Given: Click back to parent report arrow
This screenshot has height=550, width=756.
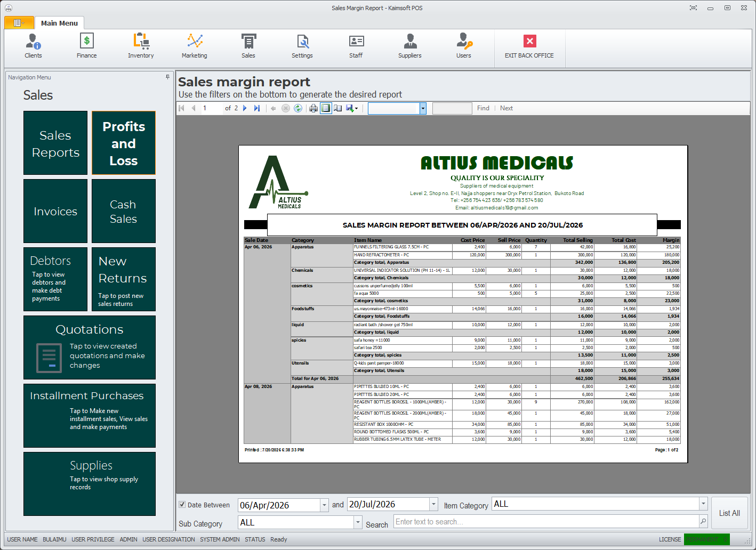Looking at the screenshot, I should (x=274, y=108).
